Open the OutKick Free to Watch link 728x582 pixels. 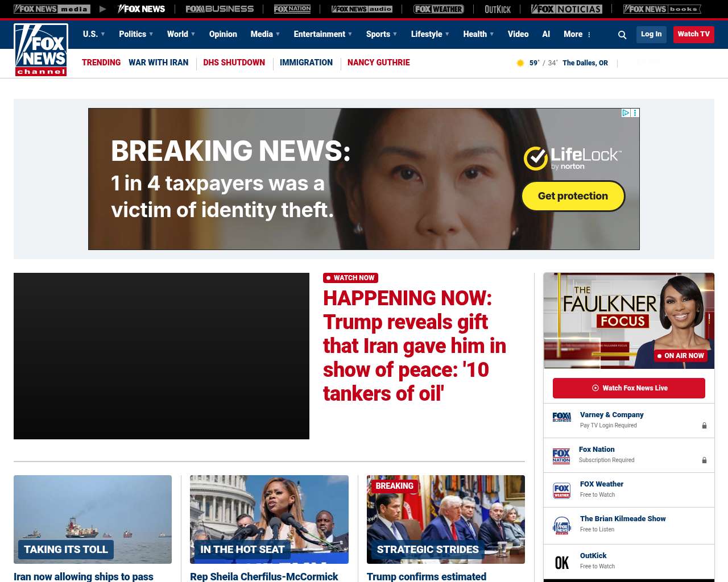(x=597, y=560)
